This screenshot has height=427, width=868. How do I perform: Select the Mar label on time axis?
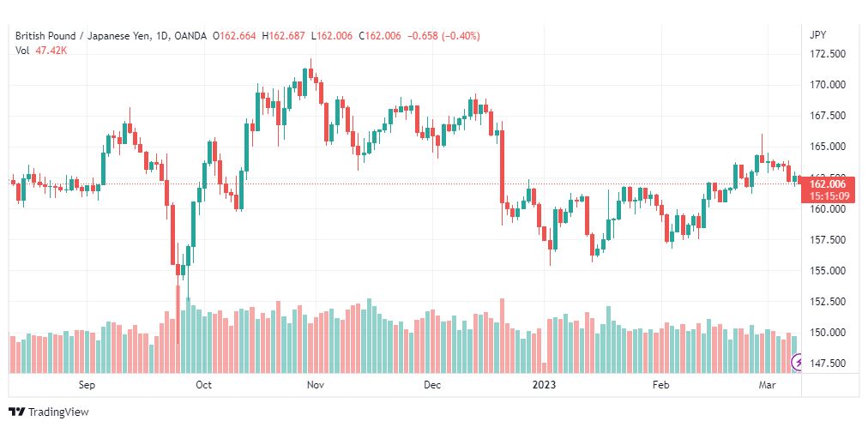766,385
